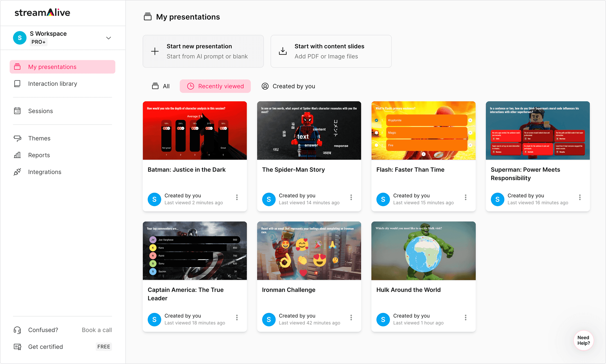This screenshot has height=364, width=606.
Task: Select the Created by you filter
Action: (x=288, y=86)
